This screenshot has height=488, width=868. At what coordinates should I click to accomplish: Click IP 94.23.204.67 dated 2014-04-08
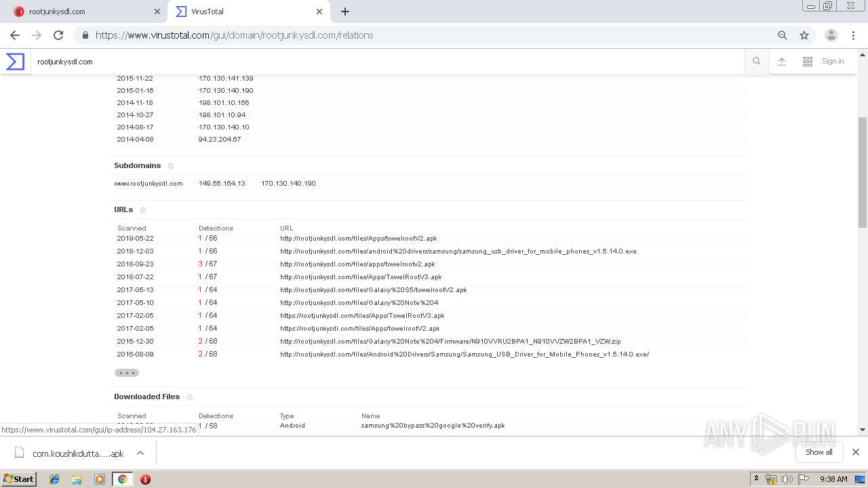point(220,140)
